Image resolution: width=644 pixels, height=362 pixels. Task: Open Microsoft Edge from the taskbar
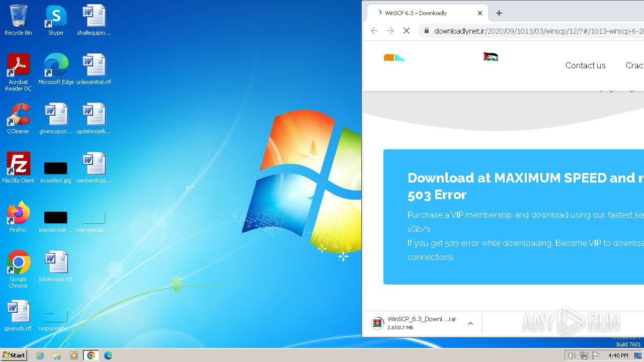tap(108, 355)
